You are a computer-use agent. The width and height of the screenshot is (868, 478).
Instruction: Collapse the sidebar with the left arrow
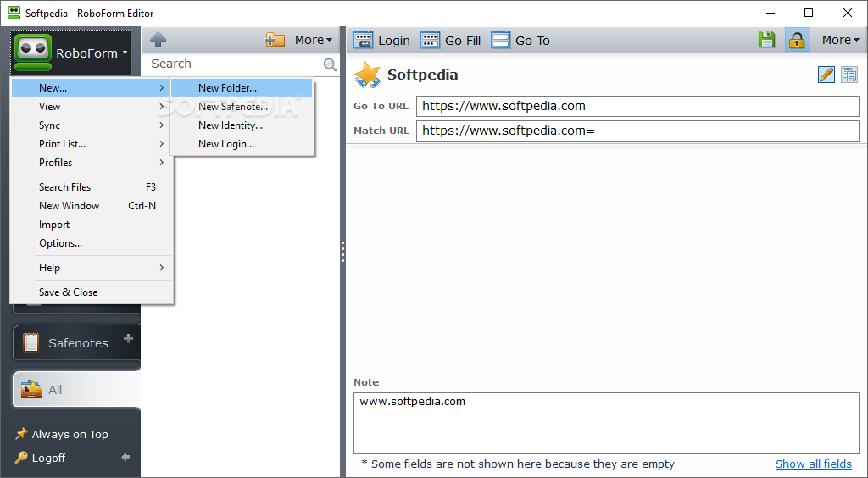[x=125, y=458]
